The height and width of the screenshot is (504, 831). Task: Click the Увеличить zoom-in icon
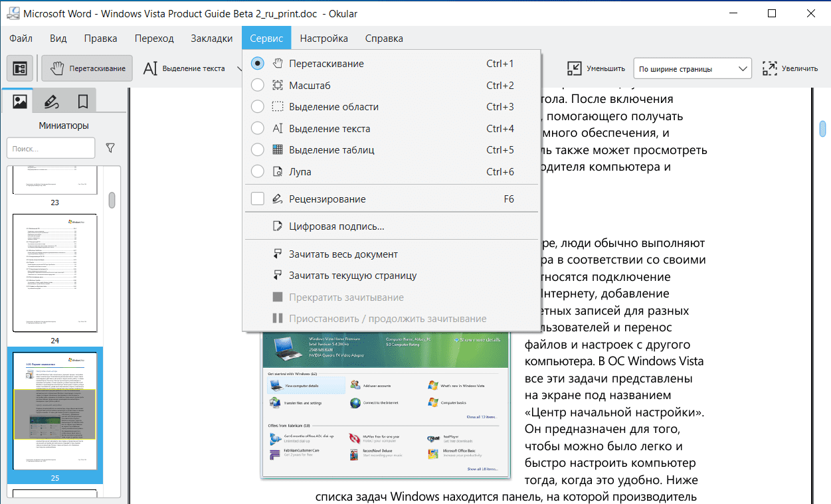click(x=770, y=68)
